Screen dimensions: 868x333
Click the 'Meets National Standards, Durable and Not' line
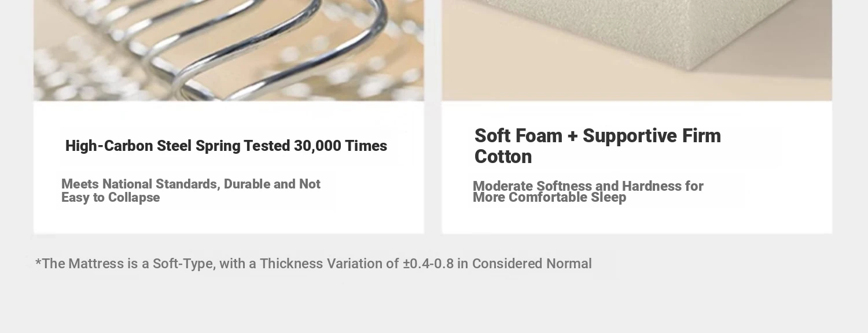pyautogui.click(x=191, y=184)
